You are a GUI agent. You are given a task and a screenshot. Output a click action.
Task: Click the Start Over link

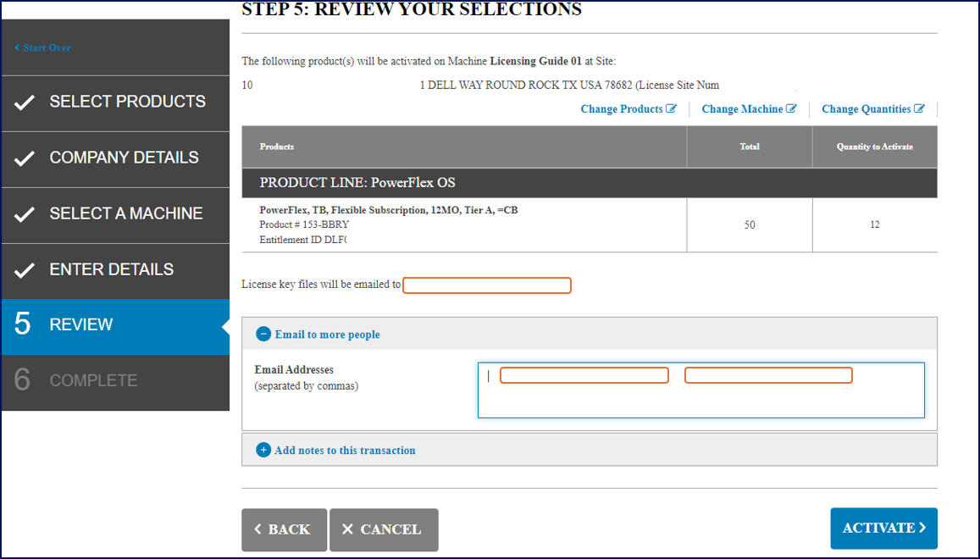click(42, 47)
